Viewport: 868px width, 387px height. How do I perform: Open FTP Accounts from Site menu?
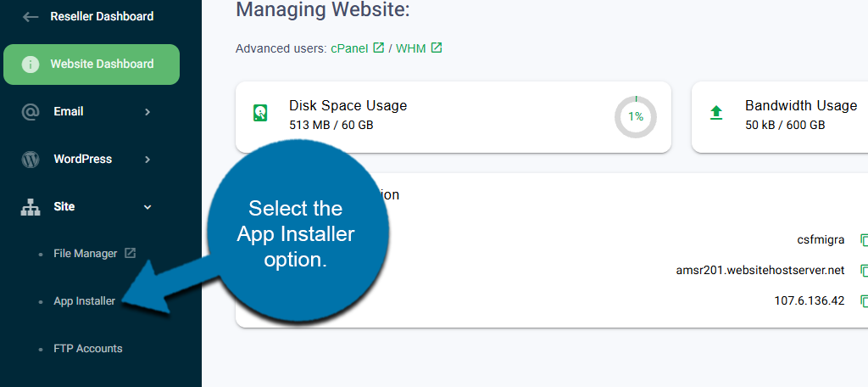(87, 349)
